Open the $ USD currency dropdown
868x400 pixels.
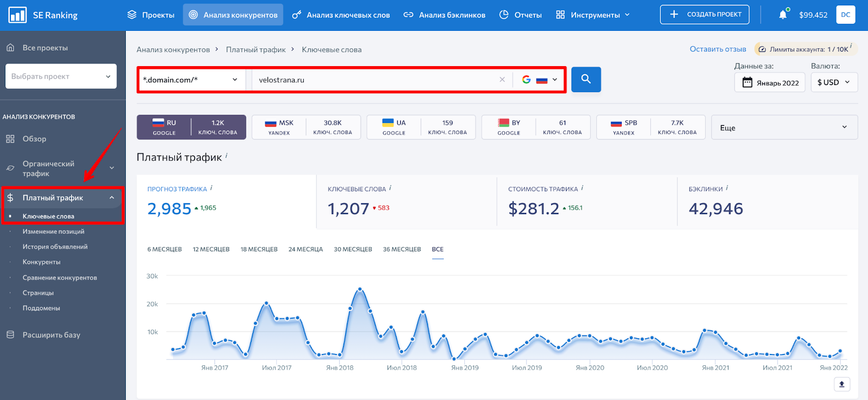click(834, 82)
